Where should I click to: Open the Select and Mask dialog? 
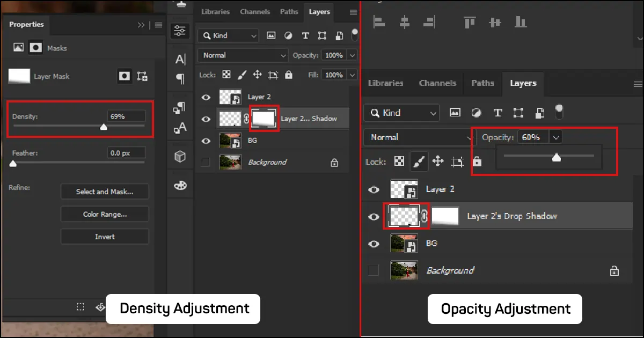pyautogui.click(x=105, y=192)
